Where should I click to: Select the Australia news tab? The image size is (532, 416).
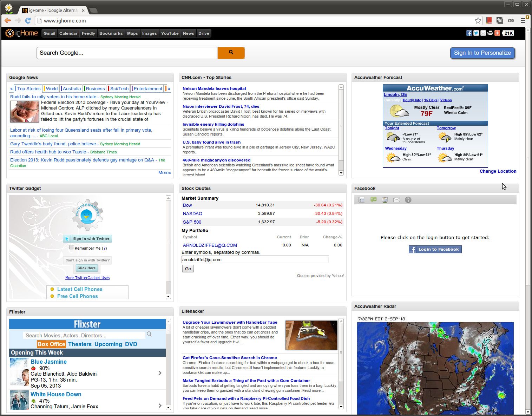pyautogui.click(x=72, y=88)
